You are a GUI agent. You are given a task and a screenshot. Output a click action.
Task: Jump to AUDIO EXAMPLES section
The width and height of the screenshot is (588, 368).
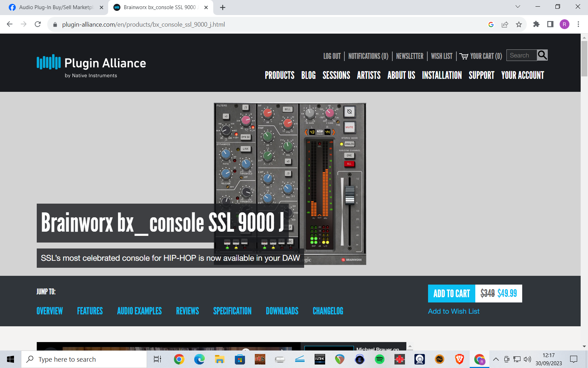click(x=139, y=311)
